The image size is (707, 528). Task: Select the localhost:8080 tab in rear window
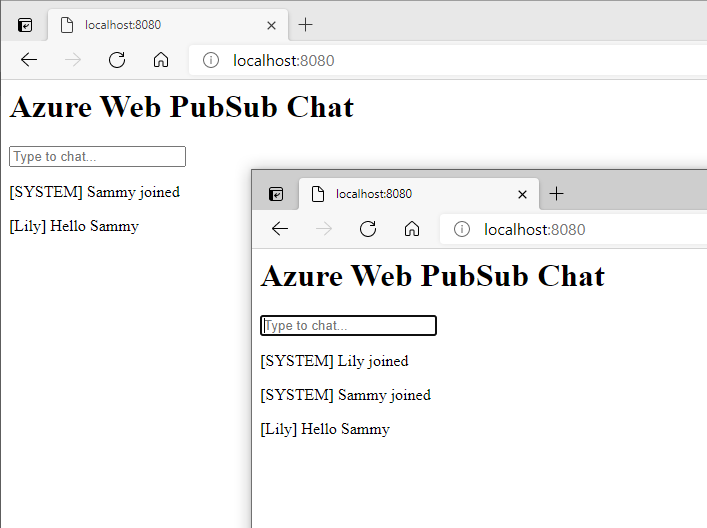[168, 25]
